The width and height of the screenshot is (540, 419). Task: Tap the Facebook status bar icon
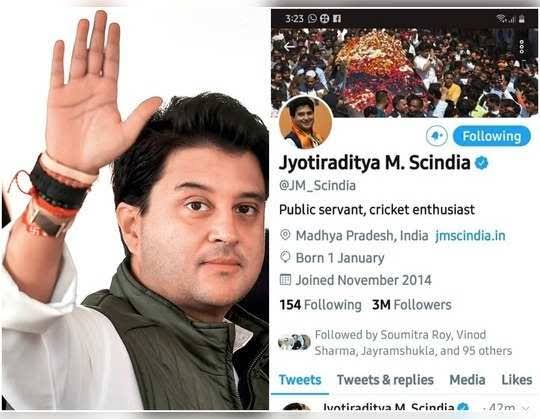(337, 18)
